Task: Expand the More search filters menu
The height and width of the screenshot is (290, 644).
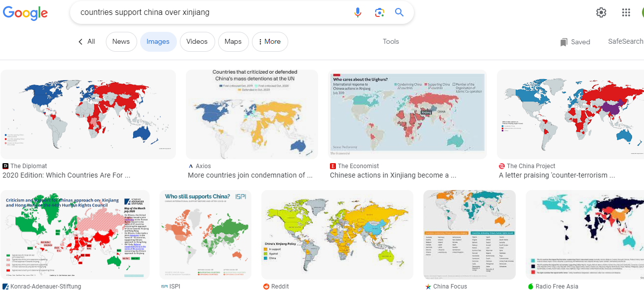Action: pyautogui.click(x=270, y=42)
